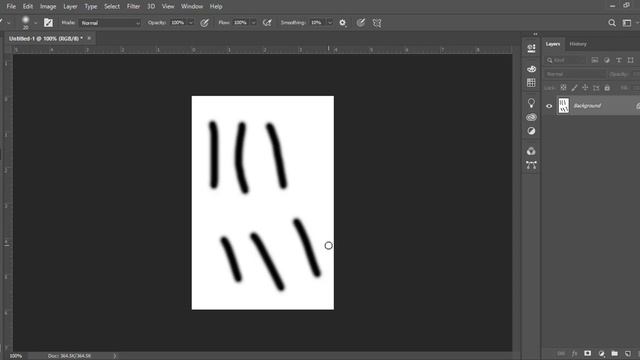The height and width of the screenshot is (360, 640).
Task: Open the lightbulb panel icon
Action: [x=531, y=102]
